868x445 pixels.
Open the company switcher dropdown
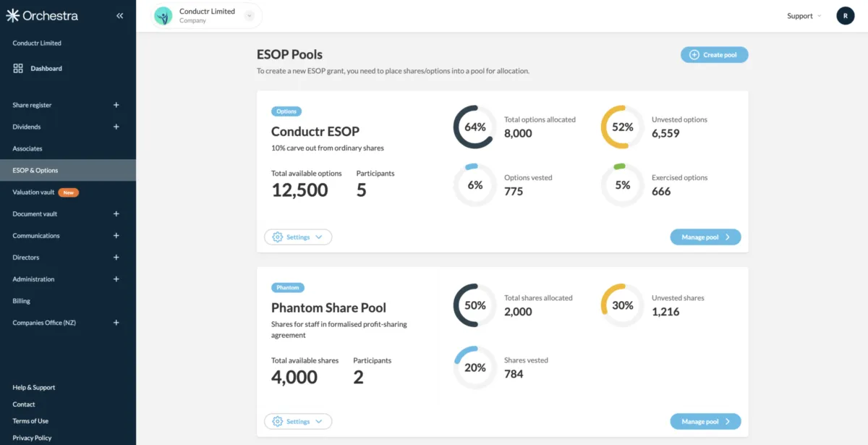[250, 15]
